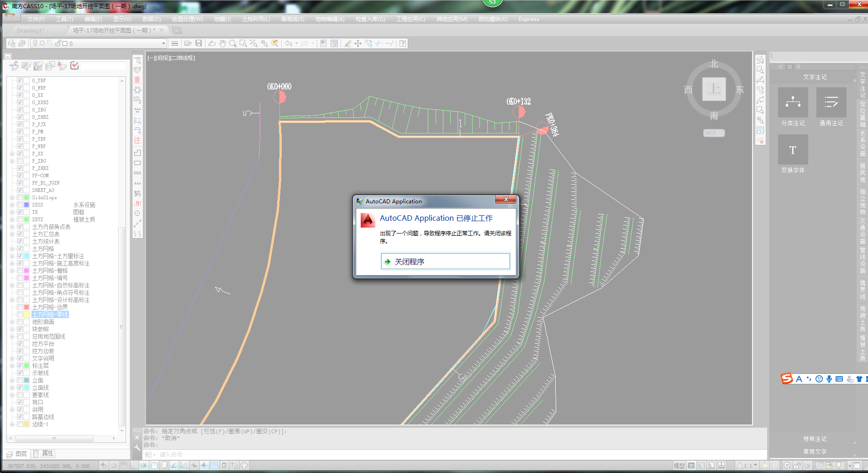
Task: Click the Zoom Previous icon
Action: (264, 43)
